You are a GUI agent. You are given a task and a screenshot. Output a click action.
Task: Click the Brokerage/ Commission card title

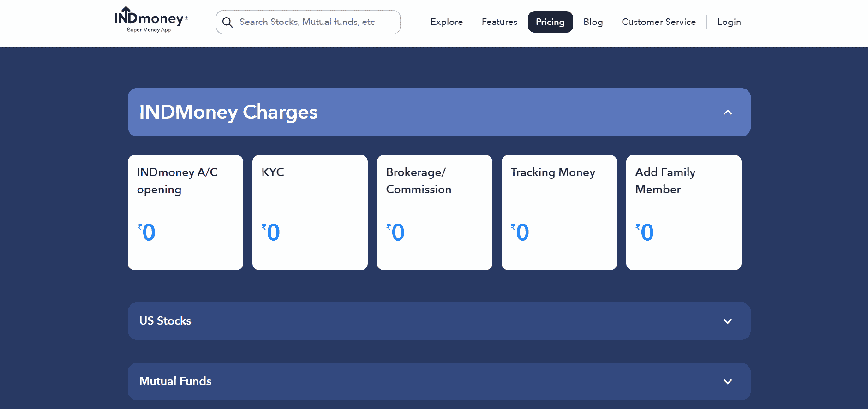(x=419, y=181)
